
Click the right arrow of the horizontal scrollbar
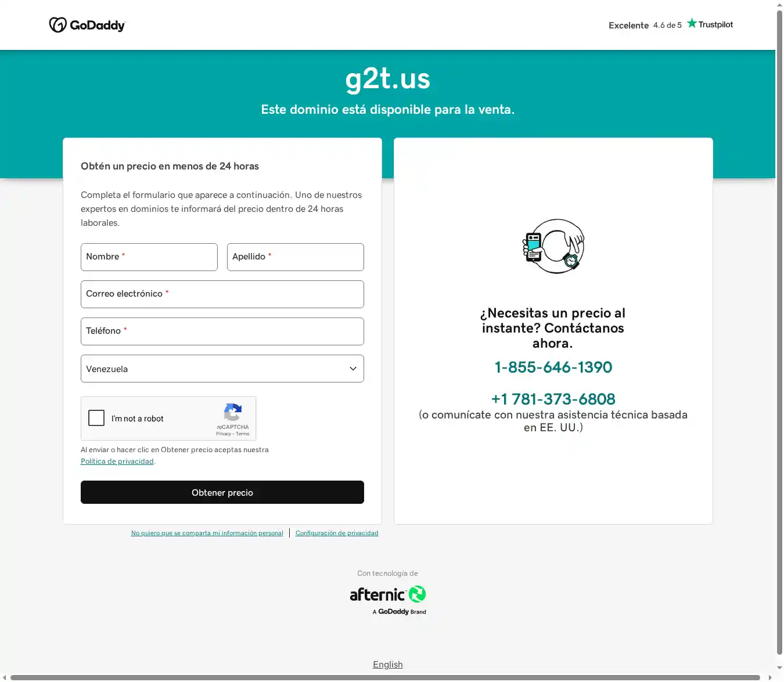pyautogui.click(x=770, y=677)
